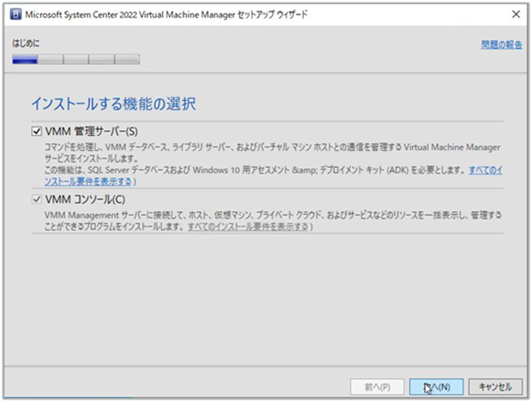The height and width of the screenshot is (402, 532).
Task: Open the install requirements link under VMM コンソール
Action: (248, 226)
